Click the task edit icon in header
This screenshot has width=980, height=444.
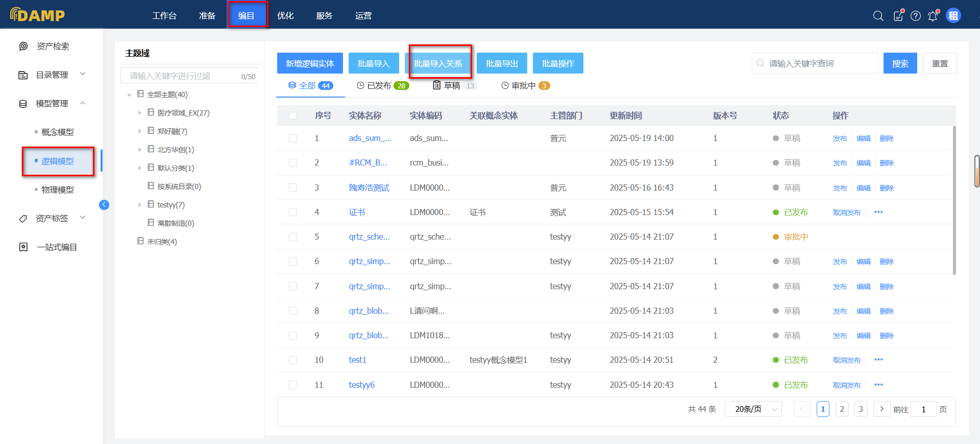(x=898, y=16)
